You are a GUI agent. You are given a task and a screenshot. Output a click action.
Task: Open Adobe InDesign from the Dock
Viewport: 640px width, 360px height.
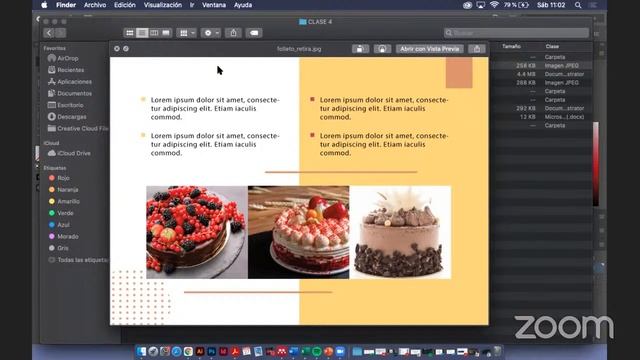coord(223,351)
